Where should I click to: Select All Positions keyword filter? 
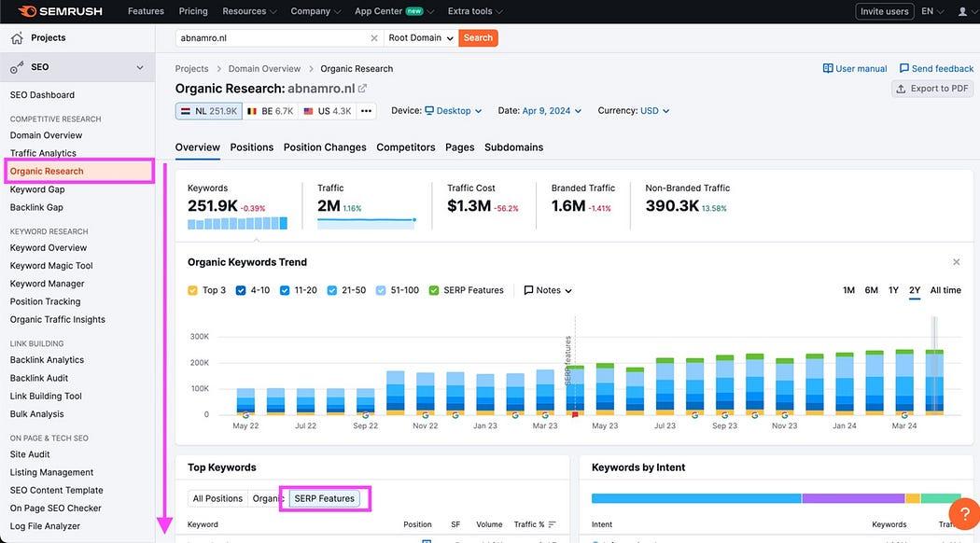coord(217,498)
